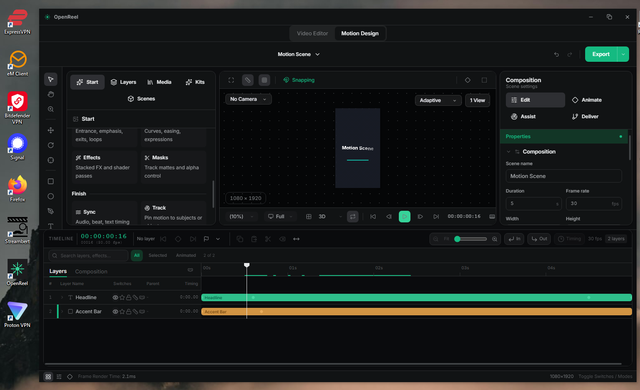Image resolution: width=640 pixels, height=390 pixels.
Task: Click the Set Out point button
Action: [x=539, y=239]
